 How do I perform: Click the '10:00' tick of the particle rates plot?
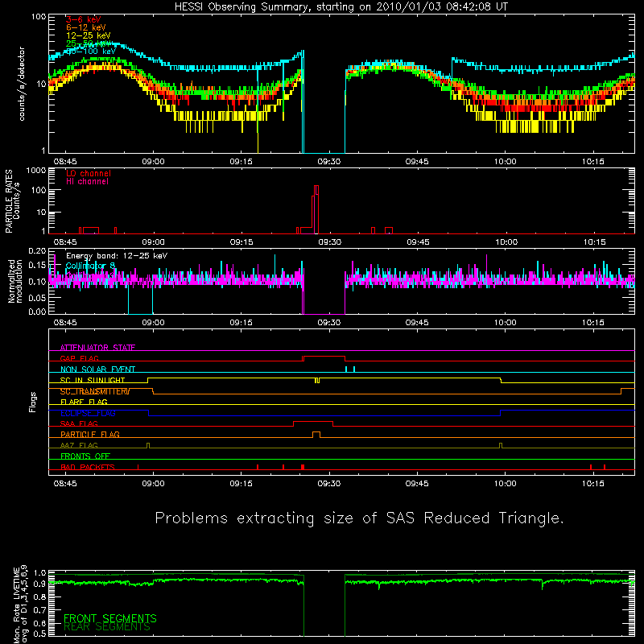pos(506,242)
